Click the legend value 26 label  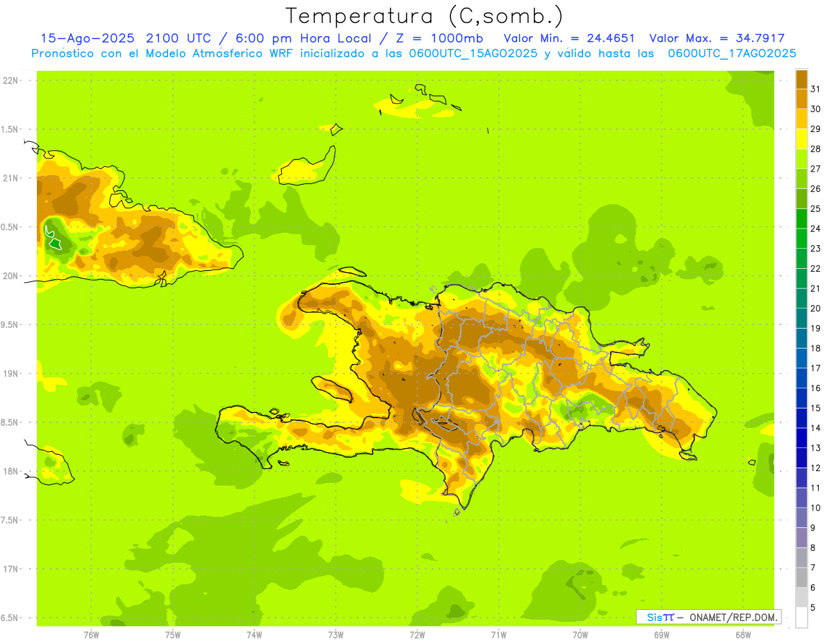tap(815, 188)
